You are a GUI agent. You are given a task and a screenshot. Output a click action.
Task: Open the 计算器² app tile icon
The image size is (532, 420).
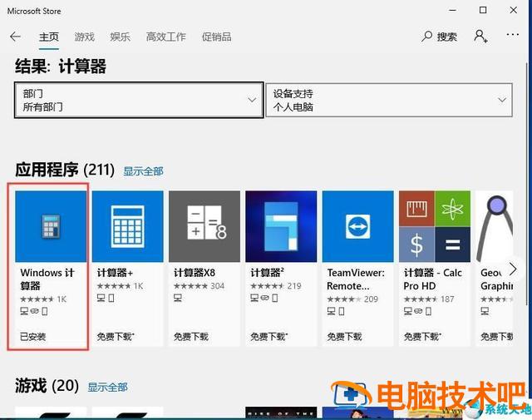tap(281, 226)
